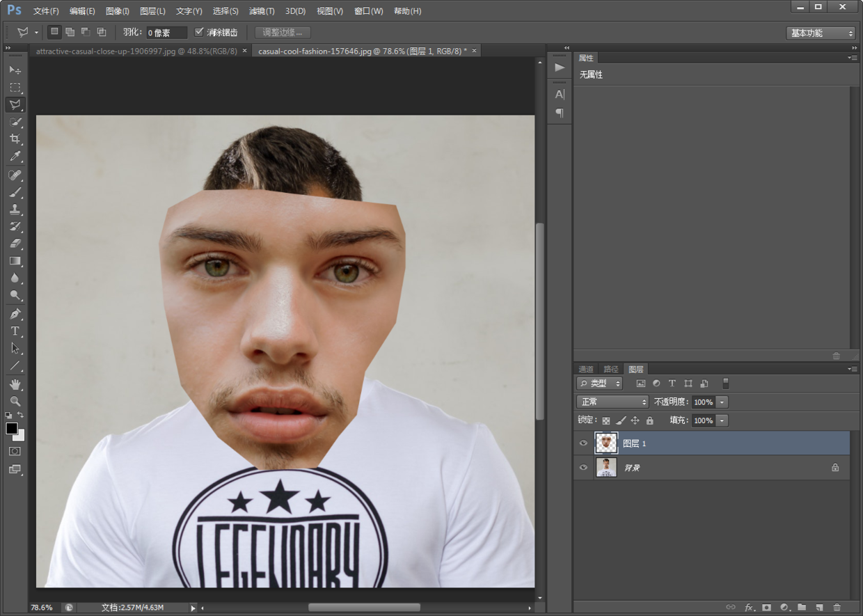The height and width of the screenshot is (616, 863).
Task: Click the foreground color swatch
Action: [x=12, y=429]
